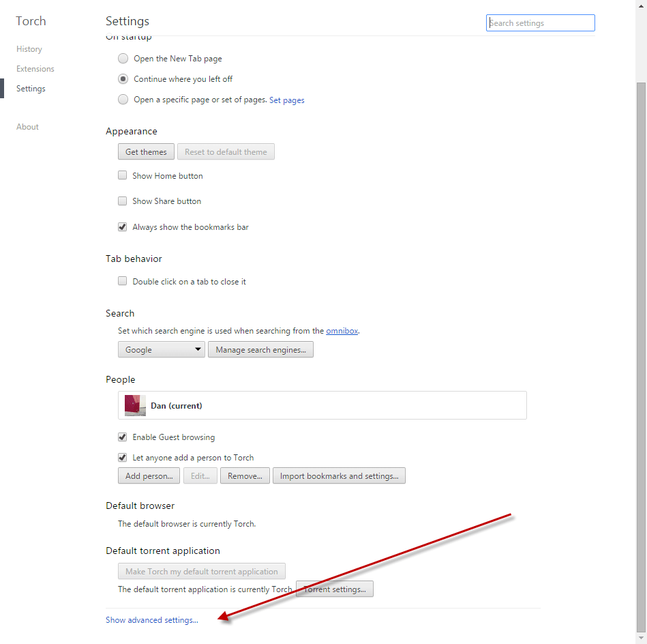This screenshot has width=647, height=644.
Task: Open the History page in sidebar
Action: pos(29,49)
